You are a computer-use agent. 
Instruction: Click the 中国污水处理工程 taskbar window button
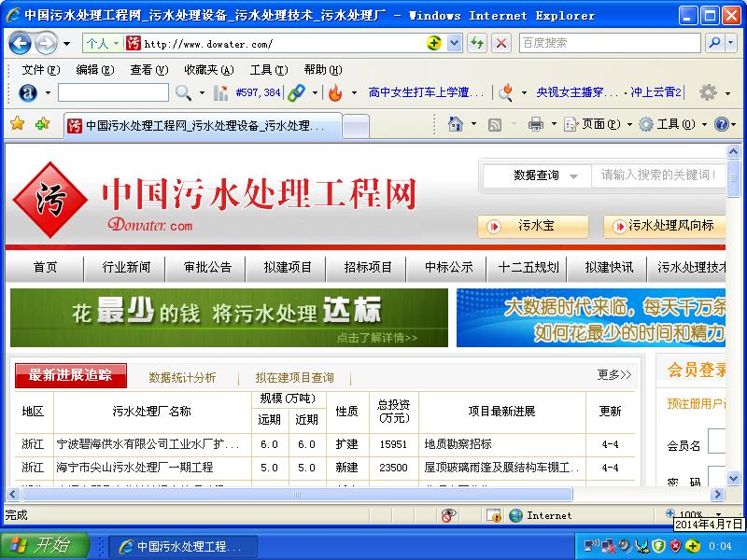[x=183, y=546]
